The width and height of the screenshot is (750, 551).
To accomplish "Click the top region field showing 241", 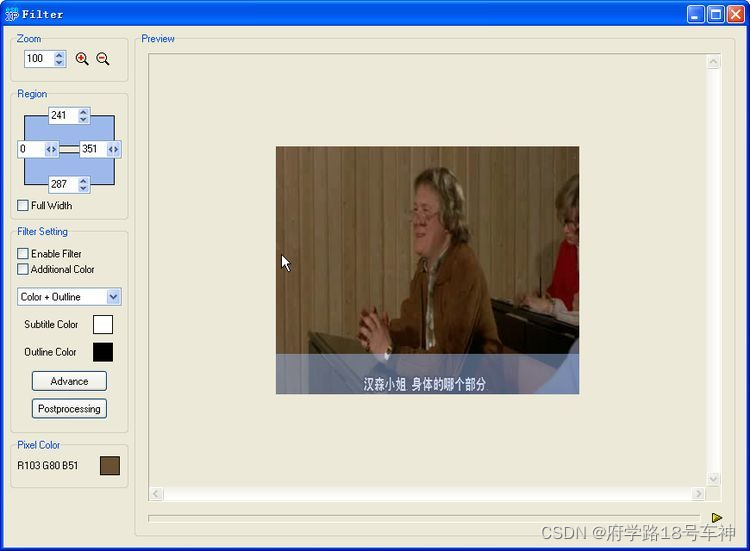I will [63, 115].
